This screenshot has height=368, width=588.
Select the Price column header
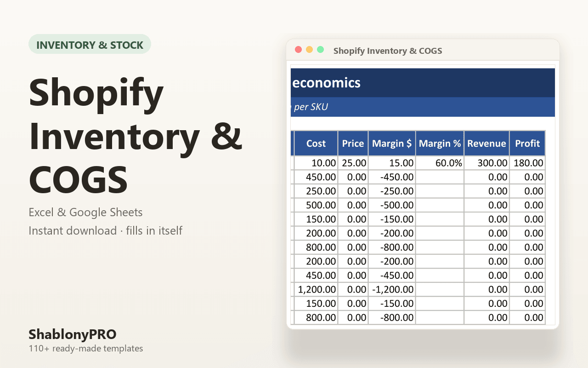[x=353, y=144]
